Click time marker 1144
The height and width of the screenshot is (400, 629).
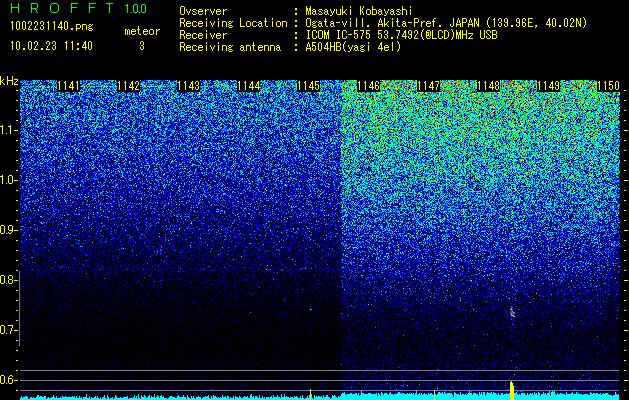tap(249, 86)
